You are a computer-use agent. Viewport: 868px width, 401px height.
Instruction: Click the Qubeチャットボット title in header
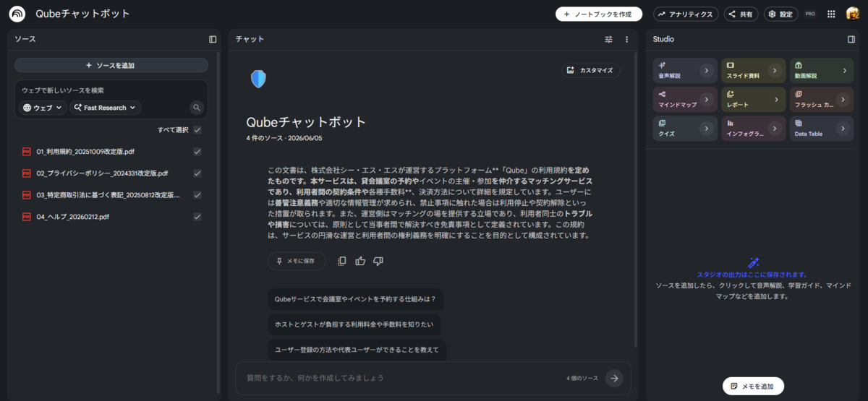(x=83, y=14)
